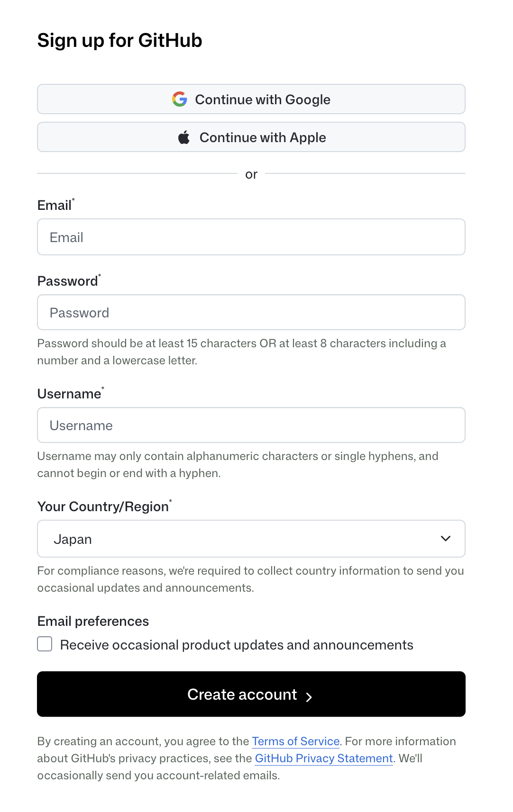Click the asterisk after Username label

point(103,388)
